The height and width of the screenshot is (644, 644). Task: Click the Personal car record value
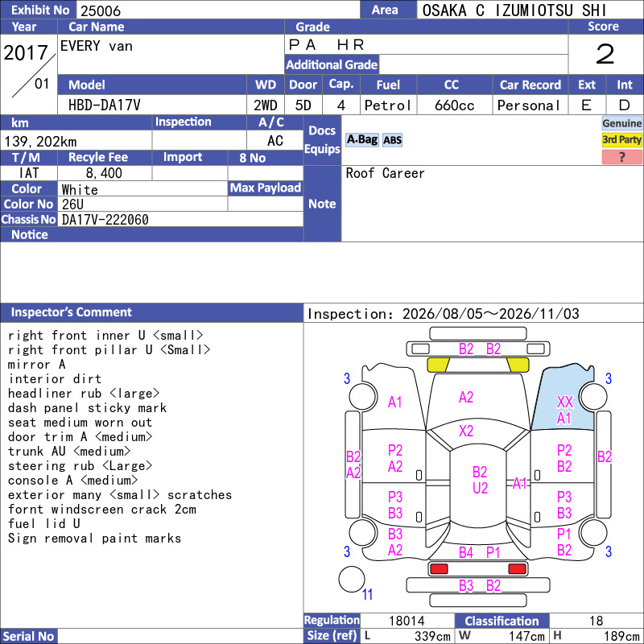[x=528, y=105]
